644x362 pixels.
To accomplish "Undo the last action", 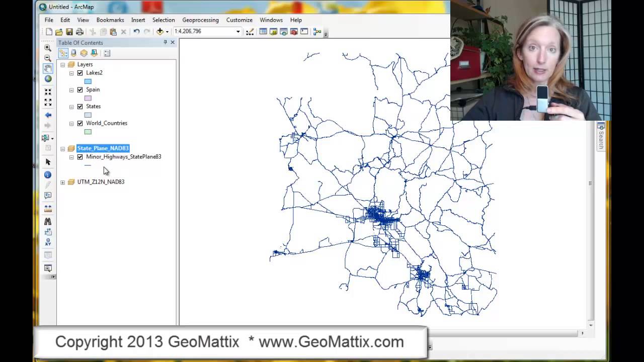I will (136, 32).
